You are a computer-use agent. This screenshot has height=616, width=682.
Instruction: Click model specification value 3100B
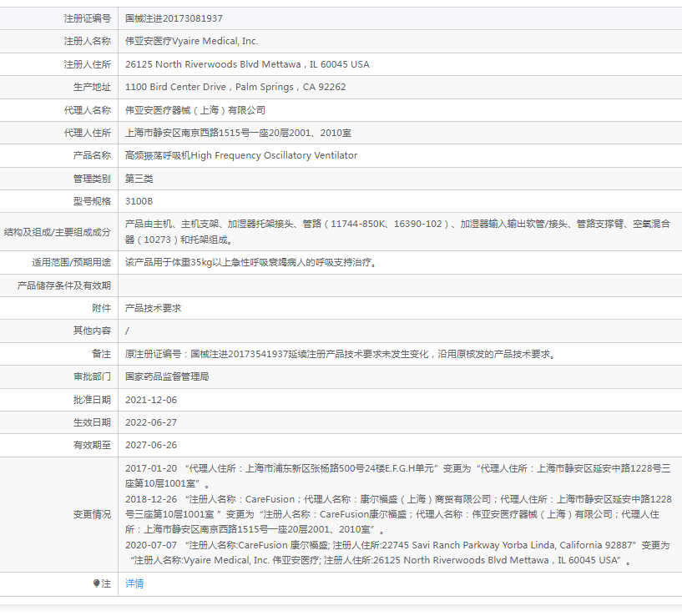[139, 201]
